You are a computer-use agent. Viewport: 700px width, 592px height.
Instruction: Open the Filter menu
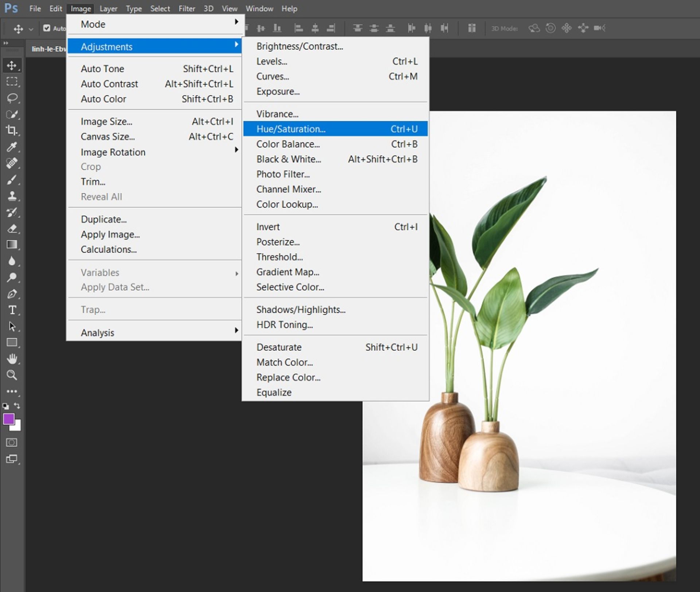pyautogui.click(x=187, y=8)
